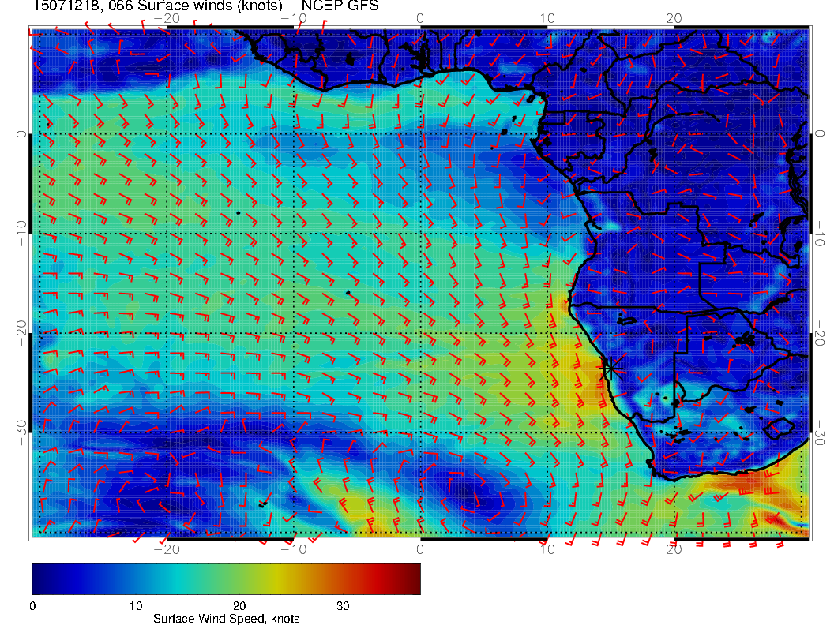Click the chart title mentioning NCEP GFS
Screen dimensions: 834x644
pos(206,6)
